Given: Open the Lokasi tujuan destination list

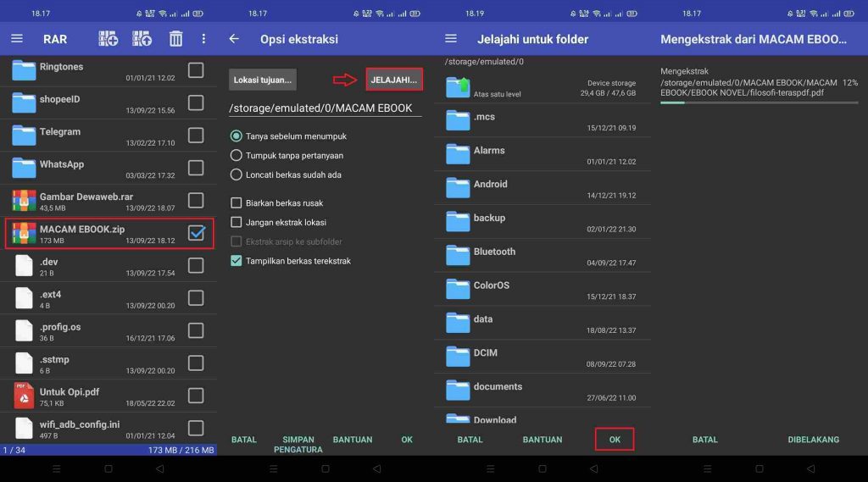Looking at the screenshot, I should point(263,80).
